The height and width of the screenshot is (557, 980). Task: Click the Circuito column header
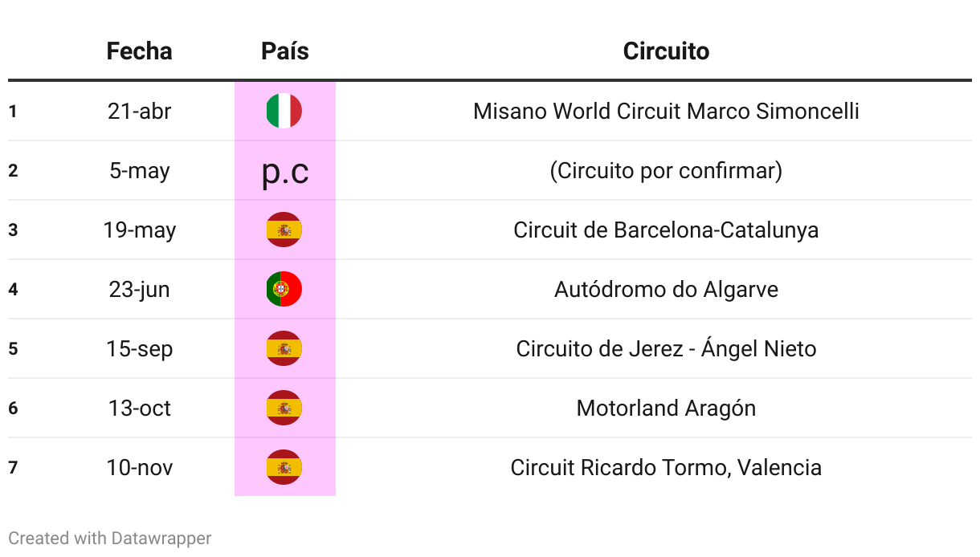tap(666, 51)
